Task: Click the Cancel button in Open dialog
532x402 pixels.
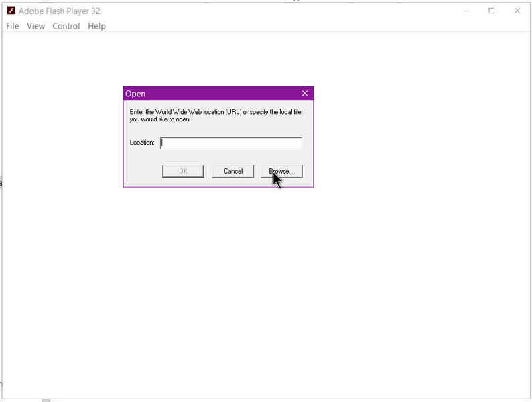Action: (232, 171)
